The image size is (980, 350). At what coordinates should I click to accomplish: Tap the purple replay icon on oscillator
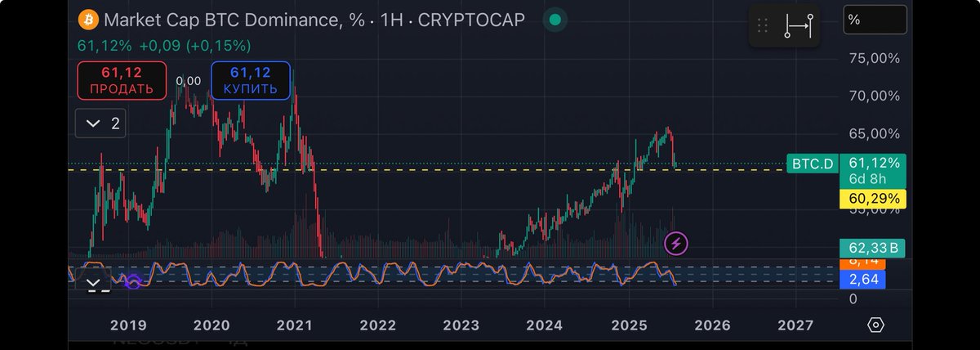coord(132,281)
